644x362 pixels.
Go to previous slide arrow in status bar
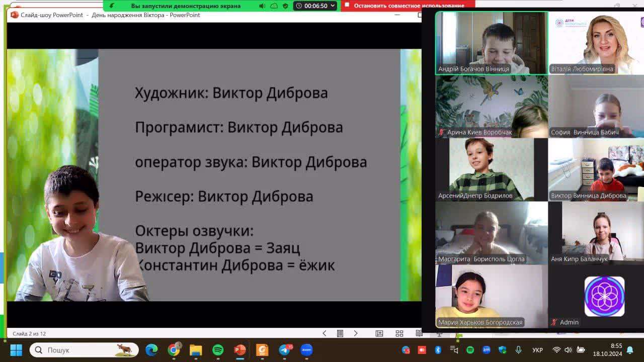(325, 333)
